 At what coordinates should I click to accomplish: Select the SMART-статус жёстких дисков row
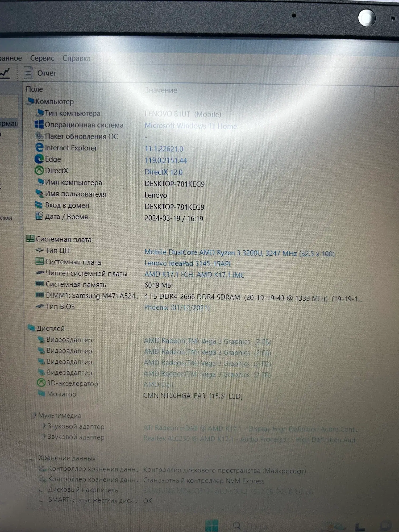point(96,500)
